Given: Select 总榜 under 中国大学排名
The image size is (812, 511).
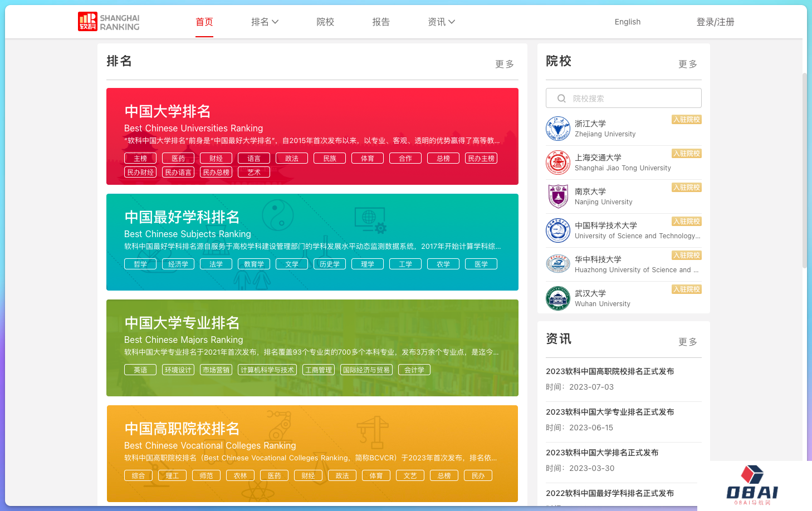Looking at the screenshot, I should coord(443,158).
